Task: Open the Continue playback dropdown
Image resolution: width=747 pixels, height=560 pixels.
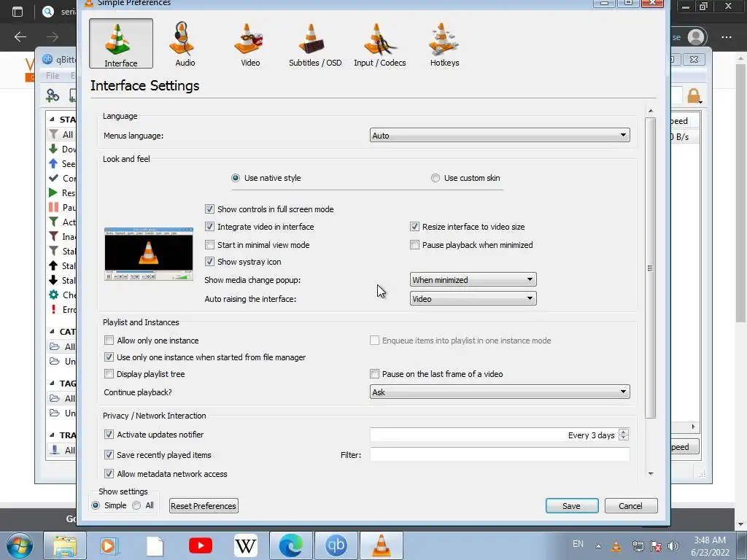Action: [x=500, y=392]
